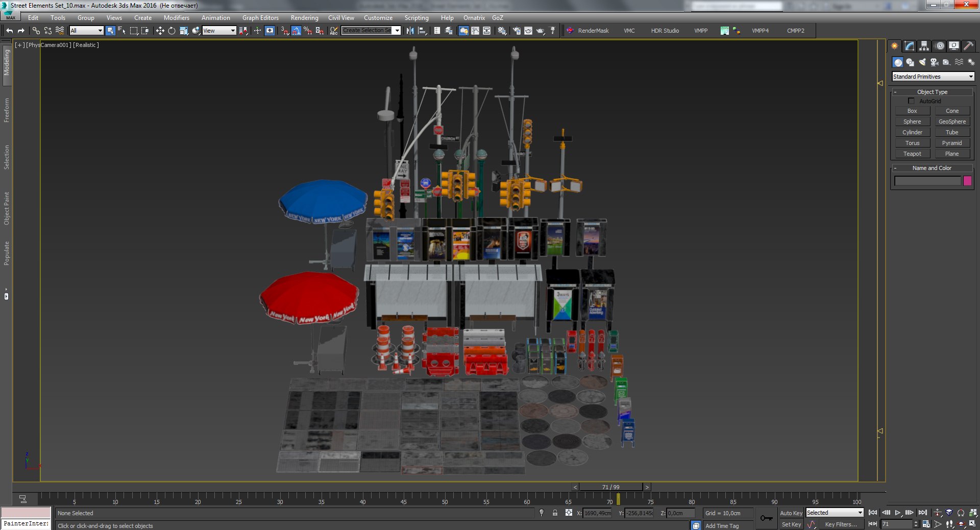The height and width of the screenshot is (530, 980).
Task: Click the Cylinder primitive button
Action: coord(912,132)
